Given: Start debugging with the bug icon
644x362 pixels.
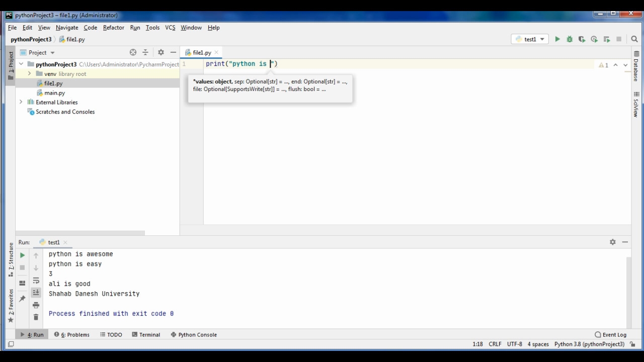Looking at the screenshot, I should point(570,39).
